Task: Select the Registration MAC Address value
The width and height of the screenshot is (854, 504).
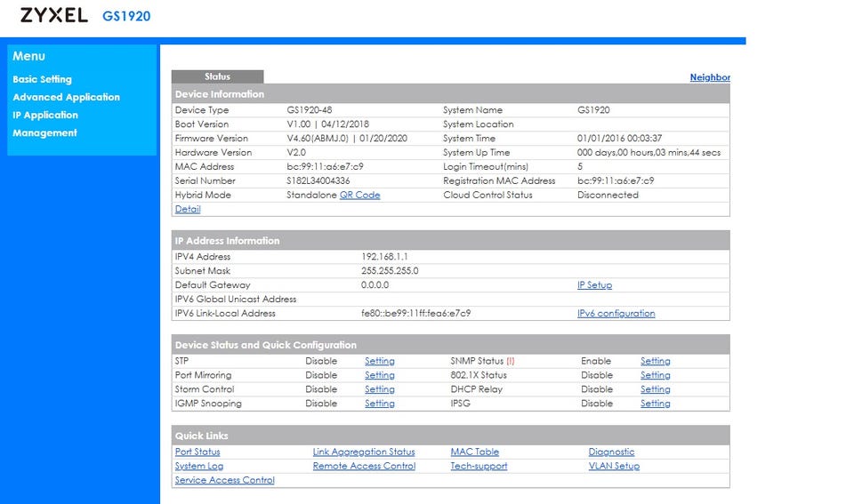Action: [x=616, y=180]
